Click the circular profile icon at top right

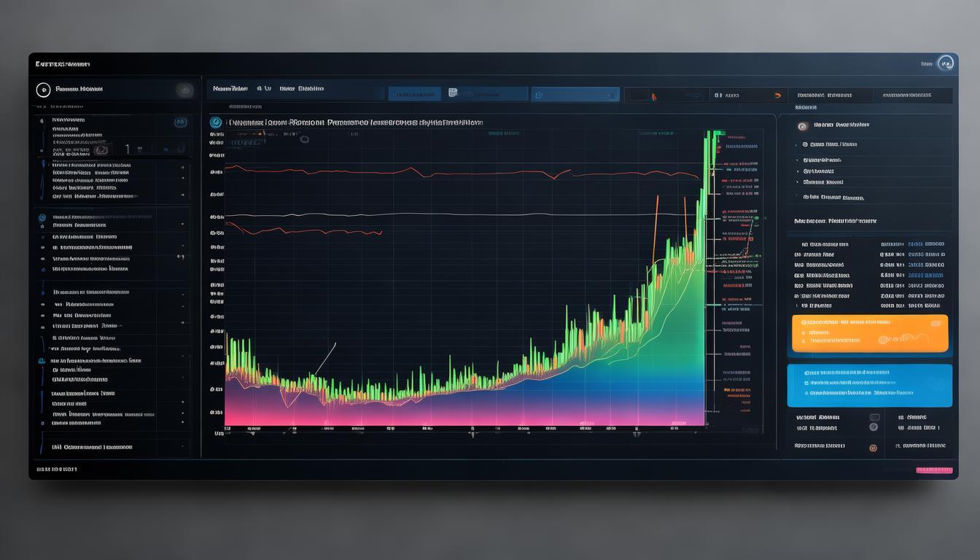946,64
